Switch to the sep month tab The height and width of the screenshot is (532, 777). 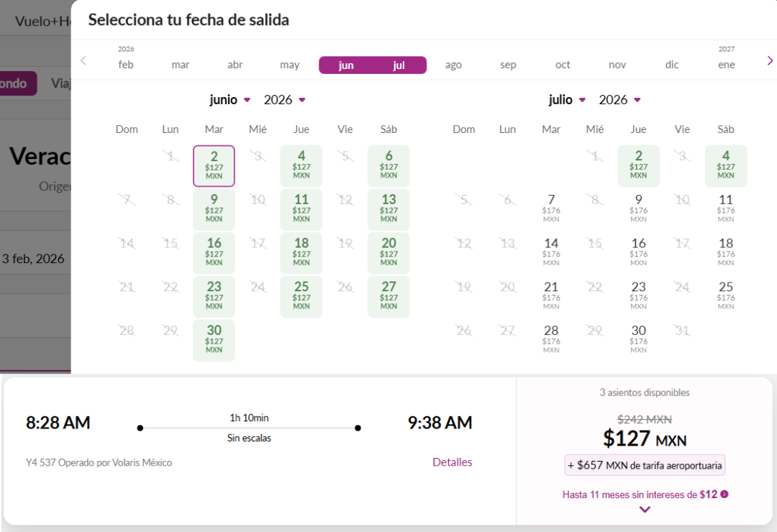(508, 64)
